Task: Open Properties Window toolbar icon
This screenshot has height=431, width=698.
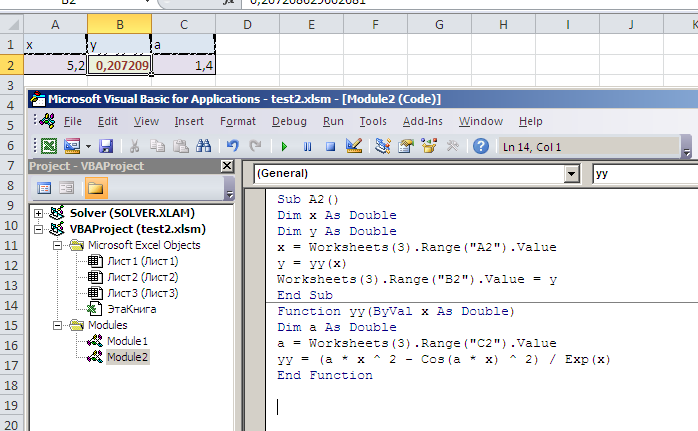Action: 406,146
